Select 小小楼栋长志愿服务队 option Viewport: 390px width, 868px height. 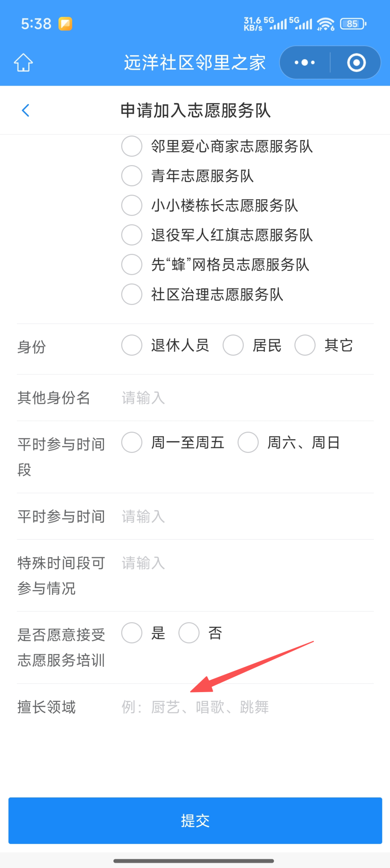pyautogui.click(x=132, y=206)
